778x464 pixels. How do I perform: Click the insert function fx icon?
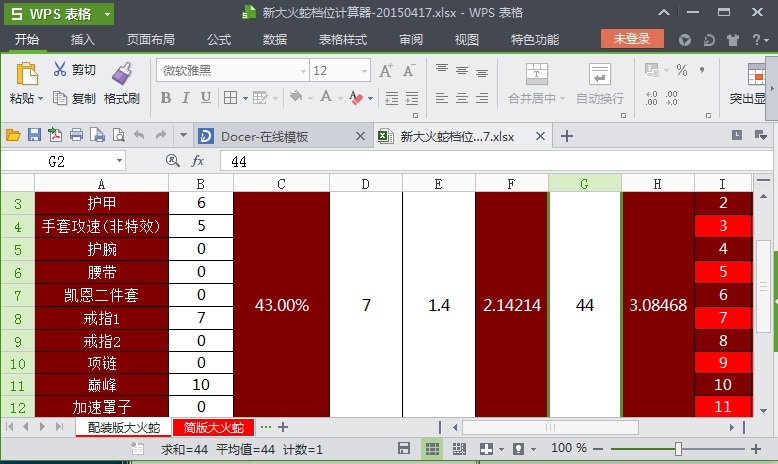click(x=197, y=161)
